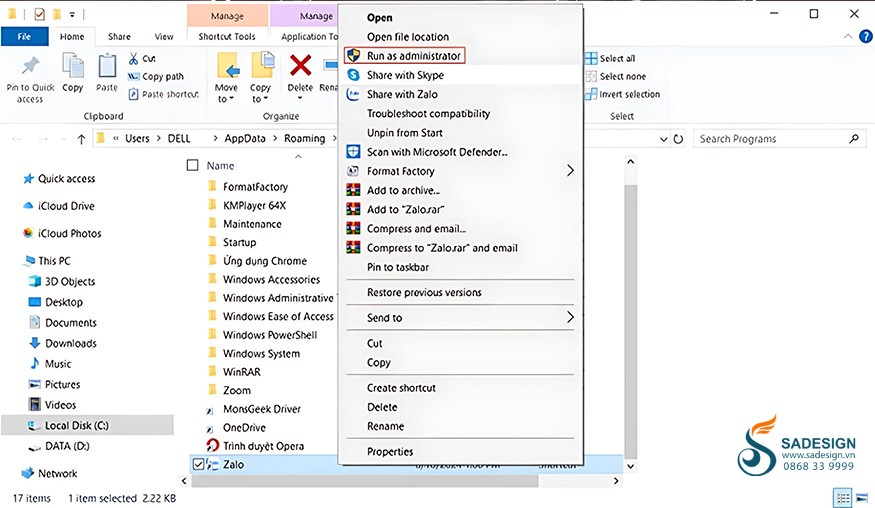Click the Music note icon in sidebar
This screenshot has width=875, height=508.
(x=35, y=363)
